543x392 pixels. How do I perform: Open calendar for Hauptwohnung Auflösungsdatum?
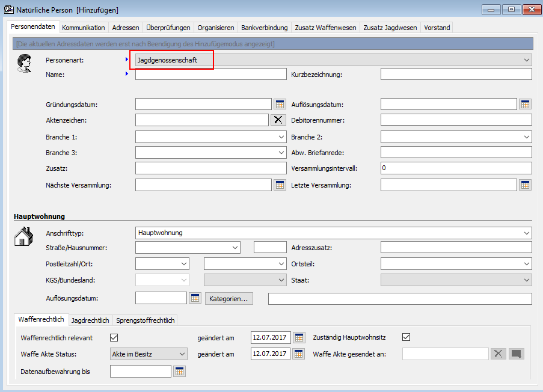(195, 298)
